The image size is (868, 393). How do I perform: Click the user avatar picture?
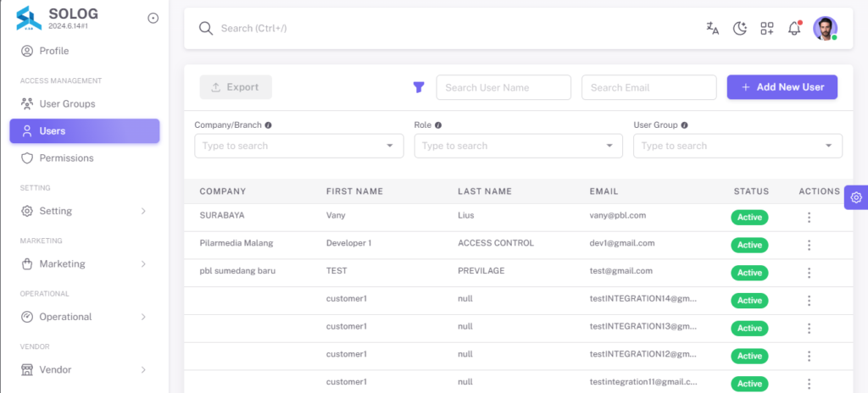(x=825, y=28)
